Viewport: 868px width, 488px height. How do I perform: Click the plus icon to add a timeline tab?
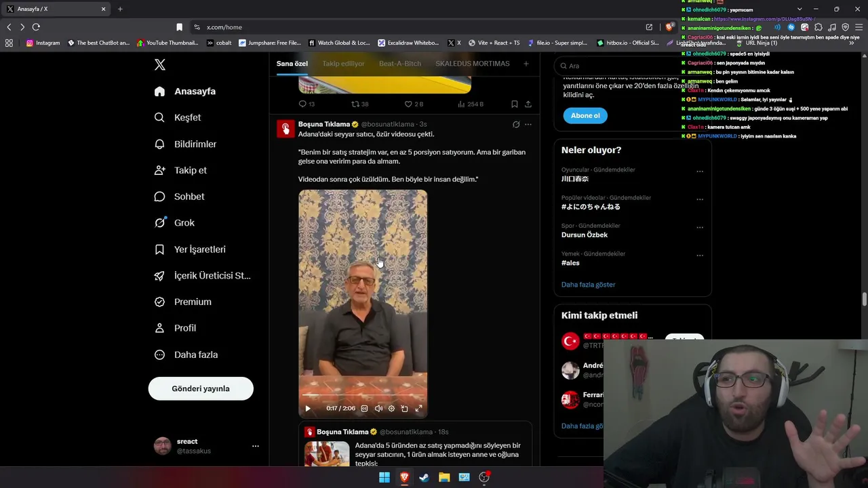coord(526,64)
